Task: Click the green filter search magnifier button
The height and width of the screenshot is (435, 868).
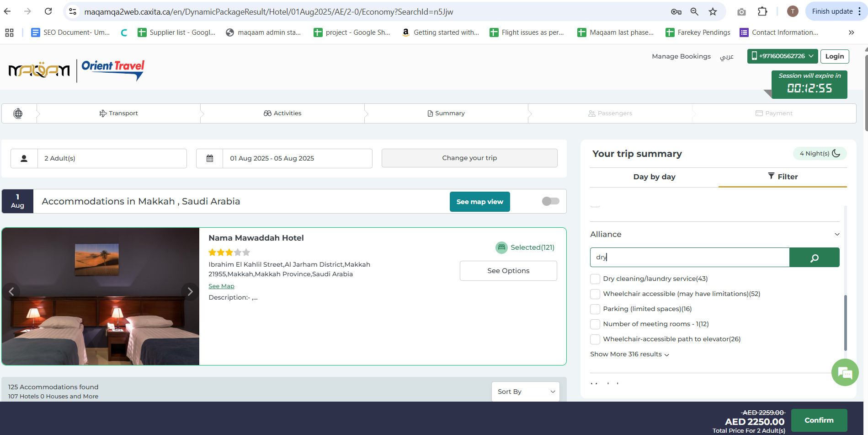Action: [814, 258]
